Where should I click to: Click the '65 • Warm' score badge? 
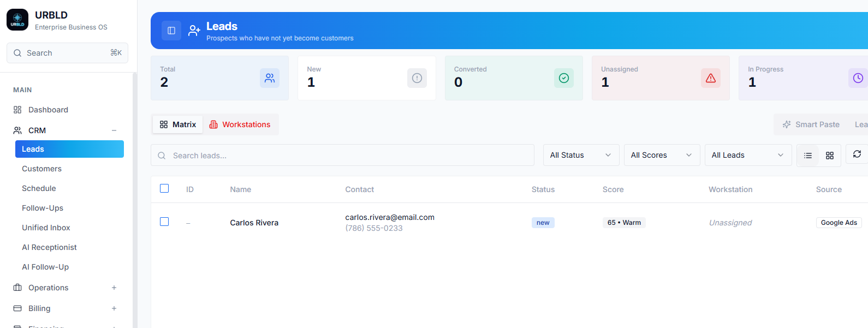624,223
